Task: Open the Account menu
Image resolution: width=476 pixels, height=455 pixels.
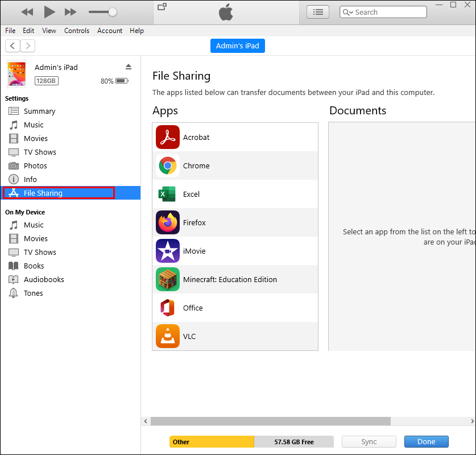Action: (110, 31)
